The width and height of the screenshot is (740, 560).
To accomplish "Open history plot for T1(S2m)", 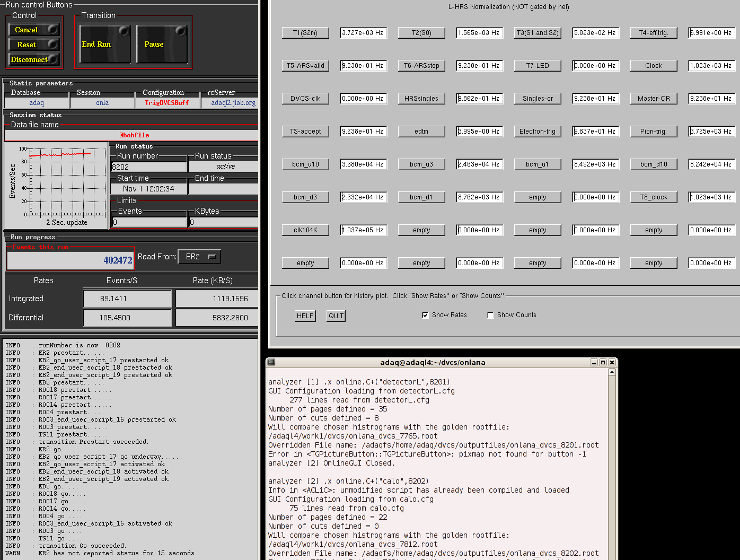I will pyautogui.click(x=305, y=33).
